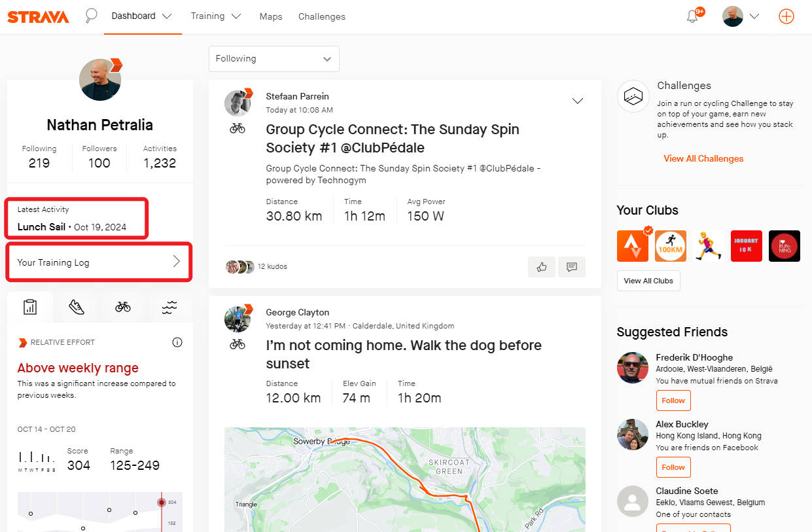Open the header profile avatar

pyautogui.click(x=733, y=16)
